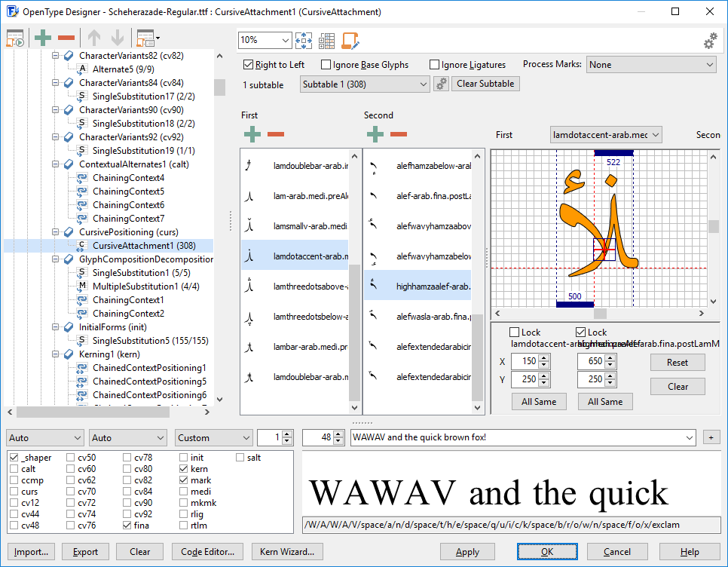Screen dimensions: 728x567
Task: Open settings via the gears icon at far right
Action: point(709,41)
